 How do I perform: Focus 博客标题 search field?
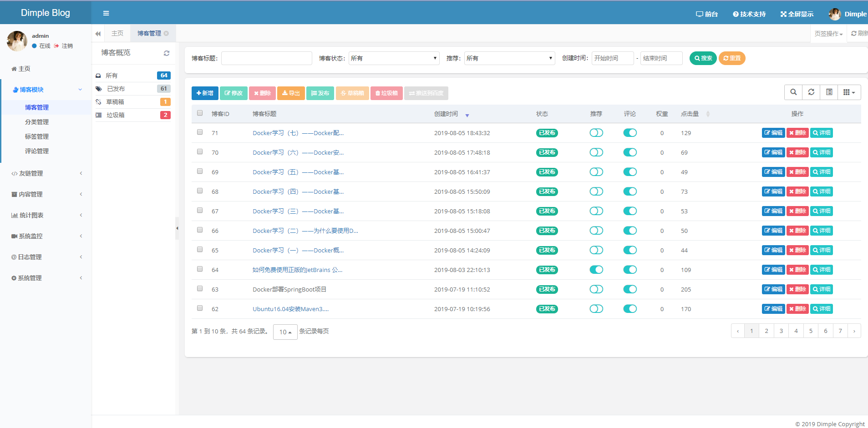(267, 58)
